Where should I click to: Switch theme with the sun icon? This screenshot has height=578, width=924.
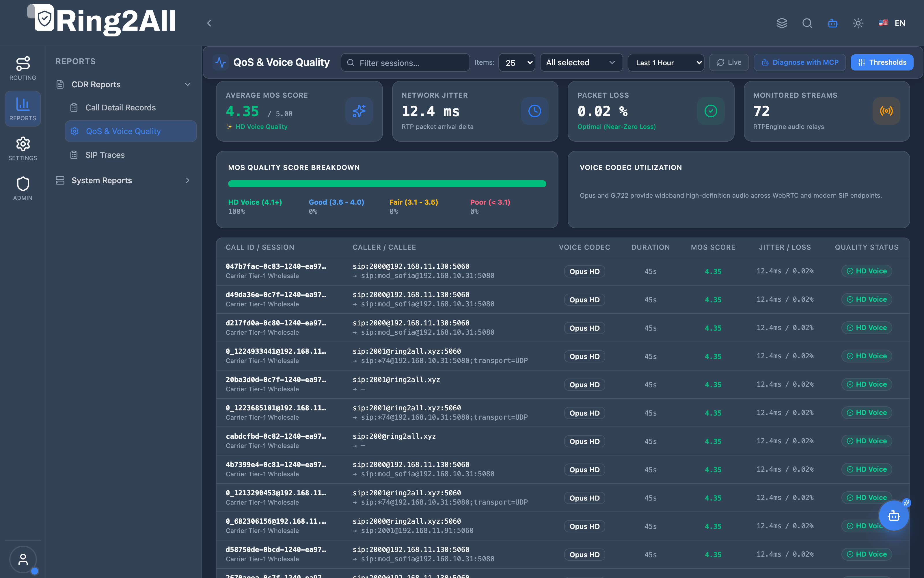click(858, 23)
